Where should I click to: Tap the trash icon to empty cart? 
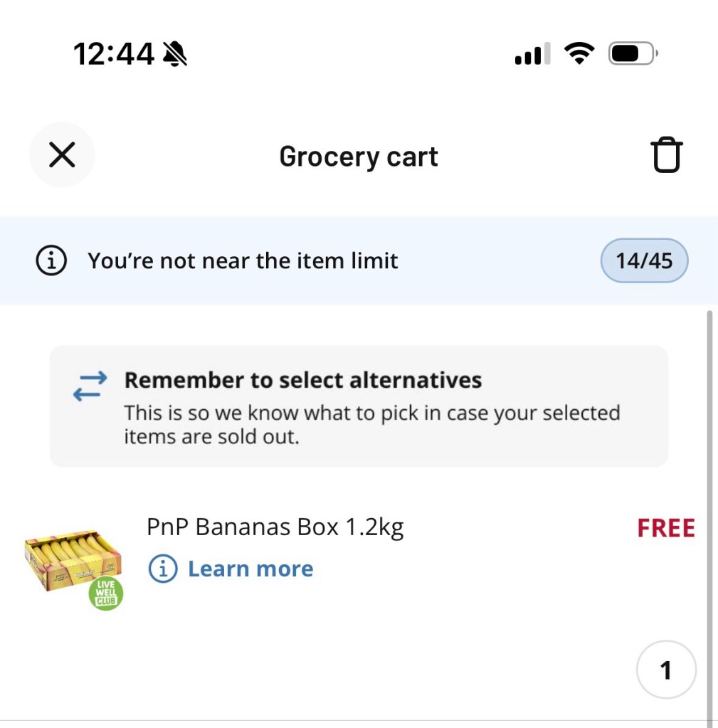click(666, 156)
